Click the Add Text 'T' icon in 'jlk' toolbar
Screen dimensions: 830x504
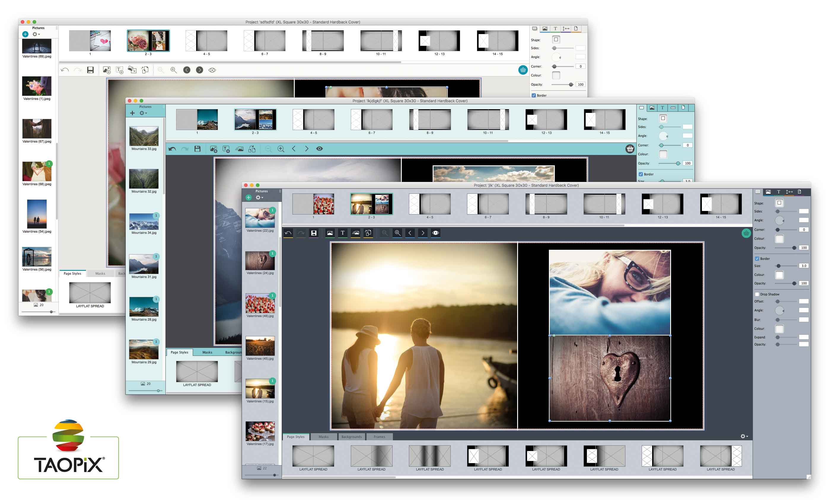click(342, 233)
